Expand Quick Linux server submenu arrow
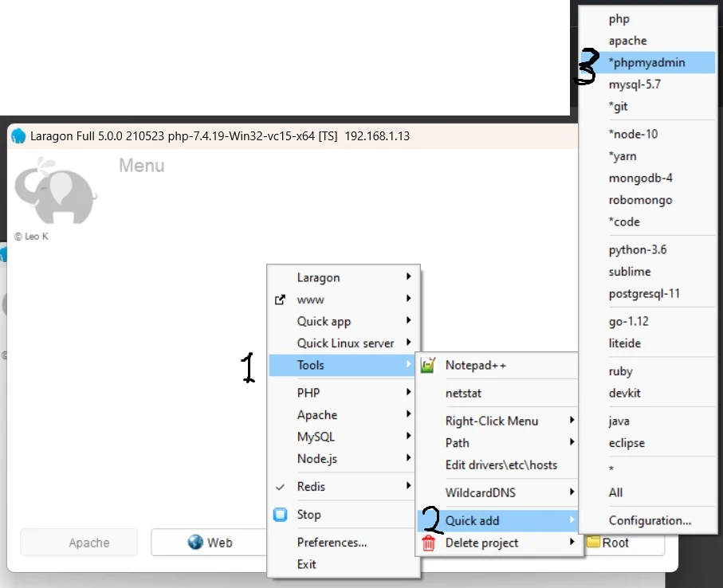 [409, 343]
